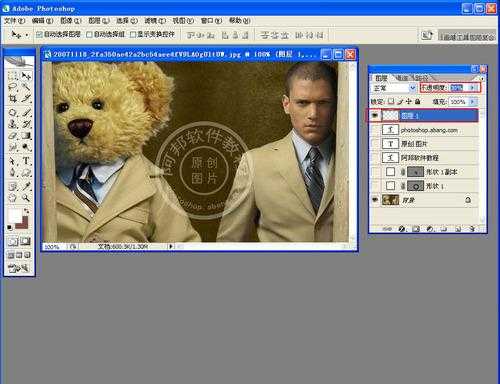Toggle the lock image pixels option
500x384 pixels.
tap(400, 101)
